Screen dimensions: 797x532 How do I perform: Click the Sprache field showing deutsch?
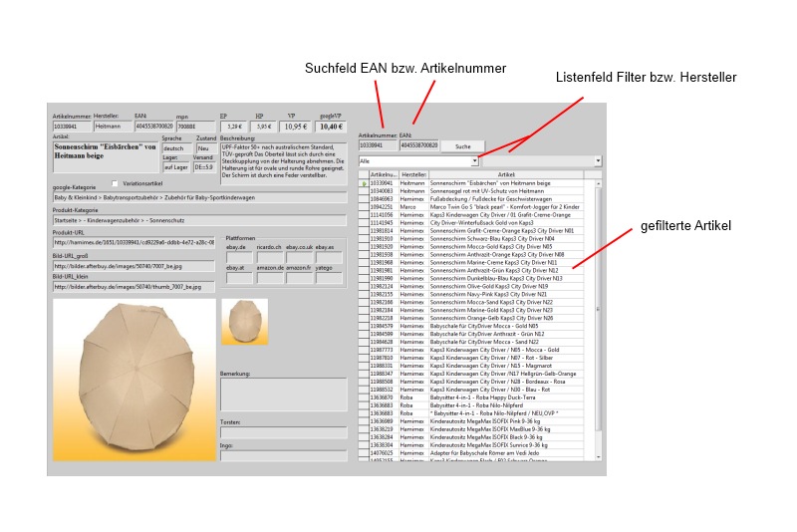177,148
